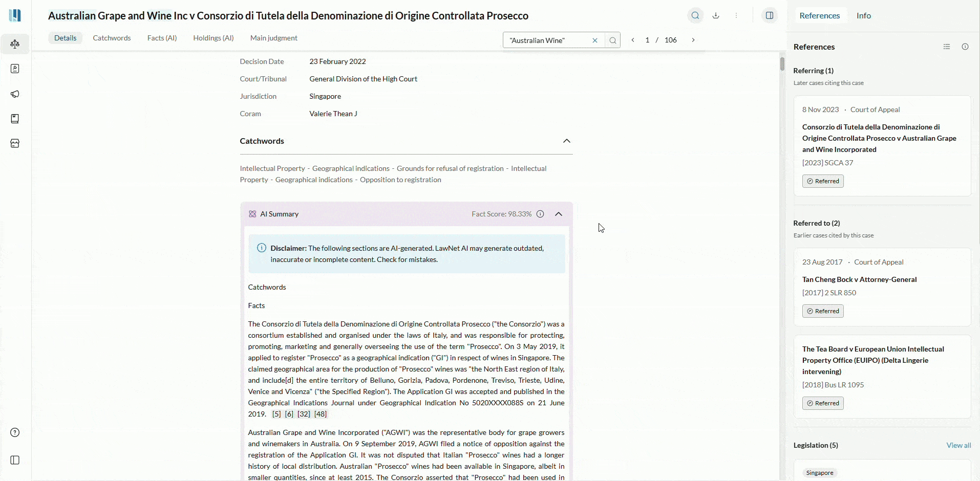Click the document search input field

[x=545, y=40]
